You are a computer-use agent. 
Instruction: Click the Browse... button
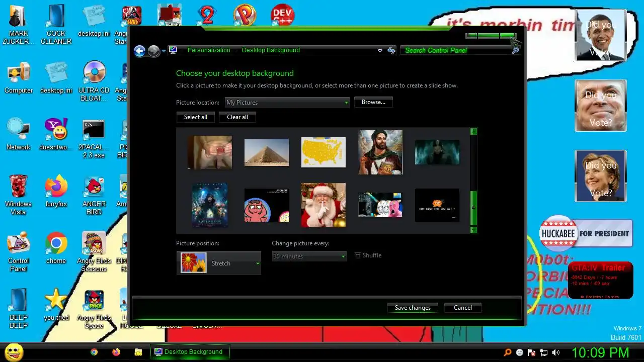click(x=373, y=102)
